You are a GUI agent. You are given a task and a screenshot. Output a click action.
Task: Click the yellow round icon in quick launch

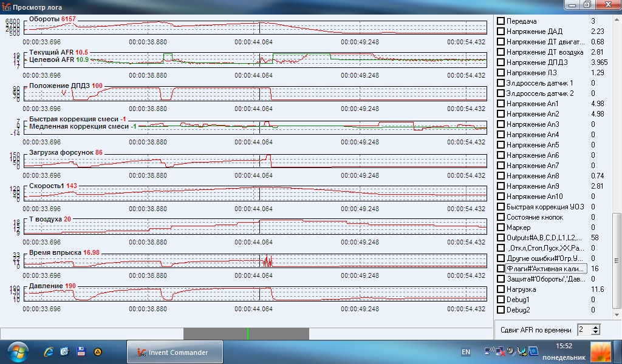coord(98,352)
